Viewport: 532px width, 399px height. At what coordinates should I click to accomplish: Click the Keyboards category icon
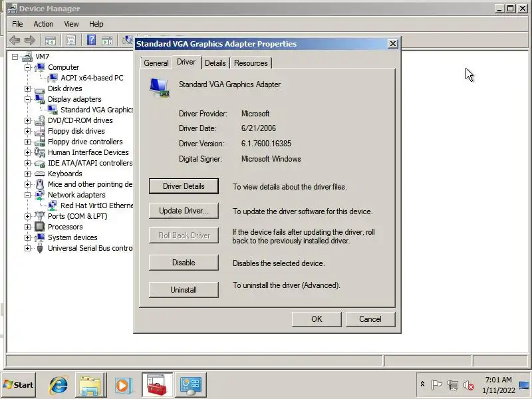tap(40, 174)
